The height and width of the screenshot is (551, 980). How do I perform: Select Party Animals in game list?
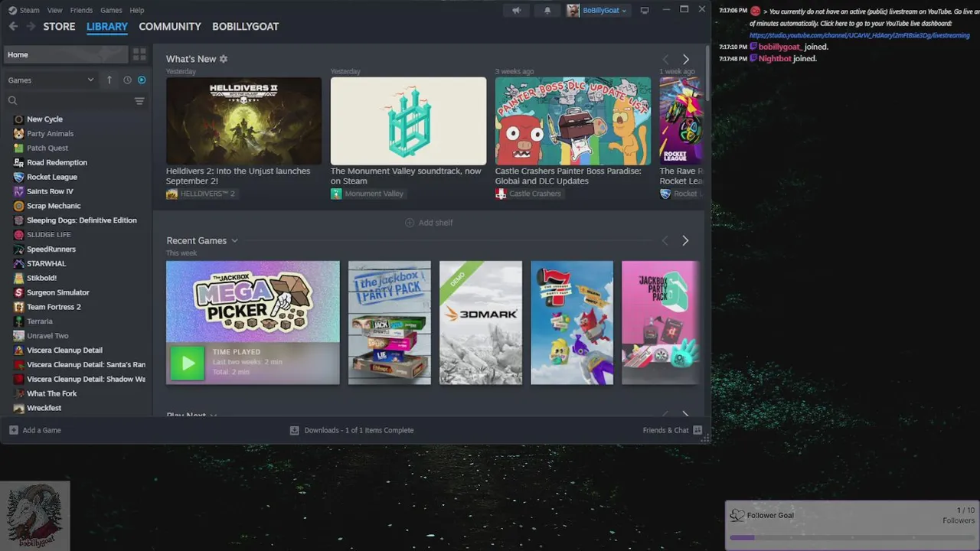point(50,133)
